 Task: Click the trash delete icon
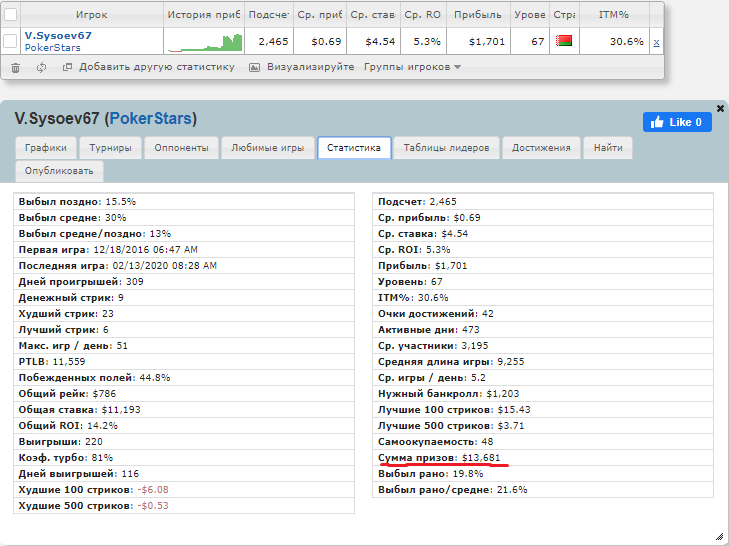pyautogui.click(x=15, y=68)
